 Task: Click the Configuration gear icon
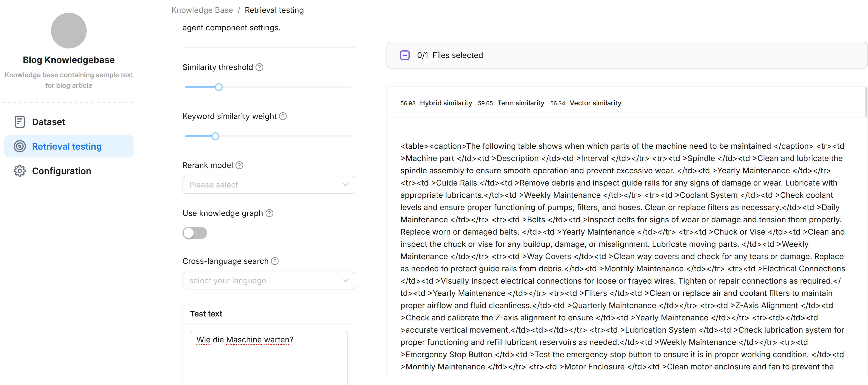tap(20, 171)
